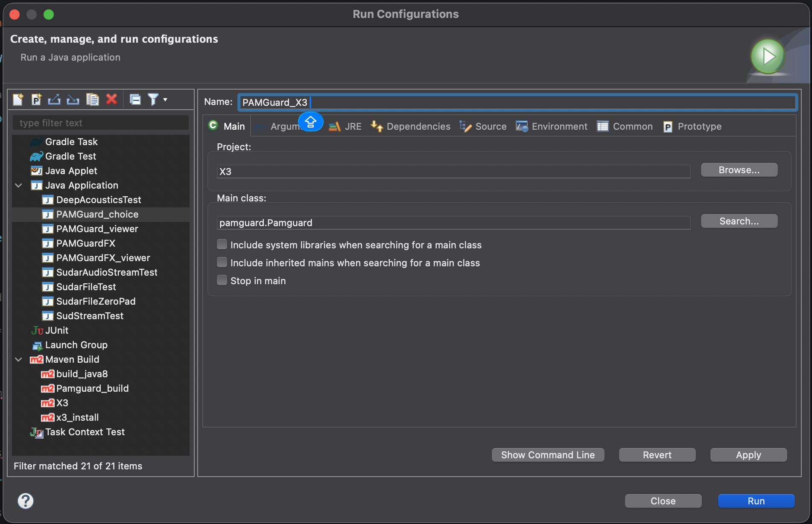The width and height of the screenshot is (812, 524).
Task: Create a new launch configuration
Action: pyautogui.click(x=18, y=99)
